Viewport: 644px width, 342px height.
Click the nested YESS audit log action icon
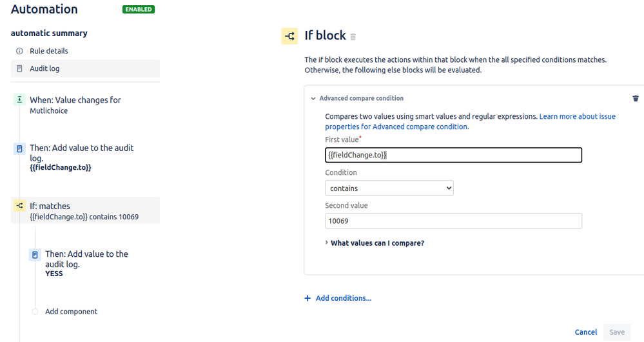(x=35, y=255)
